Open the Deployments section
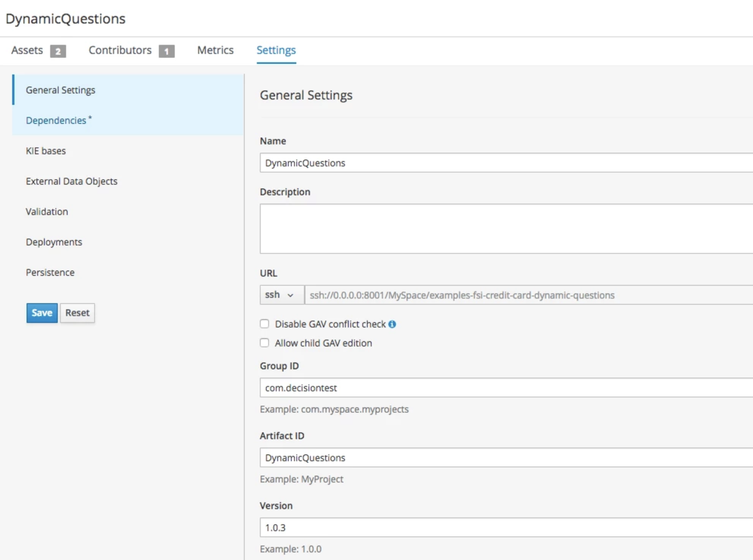 coord(54,242)
